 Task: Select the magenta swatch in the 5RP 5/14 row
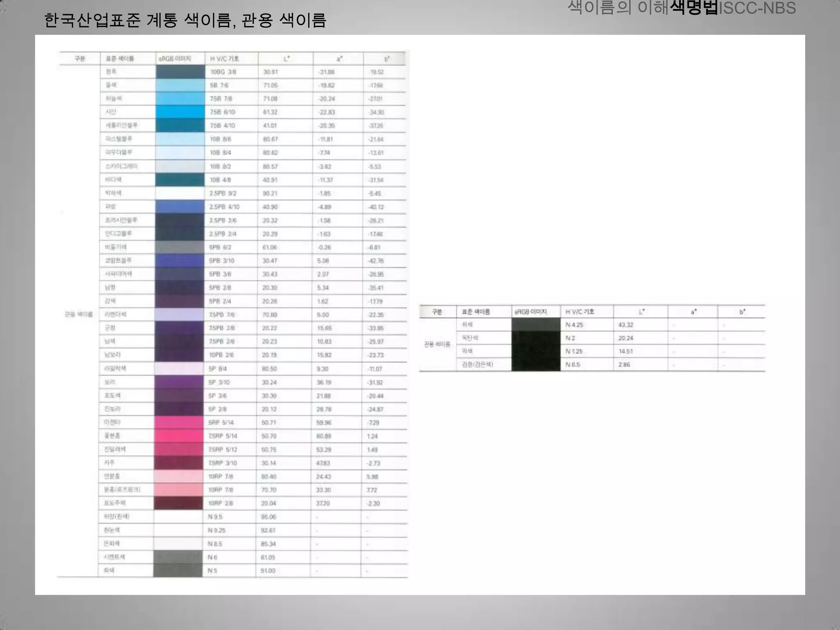pyautogui.click(x=179, y=422)
